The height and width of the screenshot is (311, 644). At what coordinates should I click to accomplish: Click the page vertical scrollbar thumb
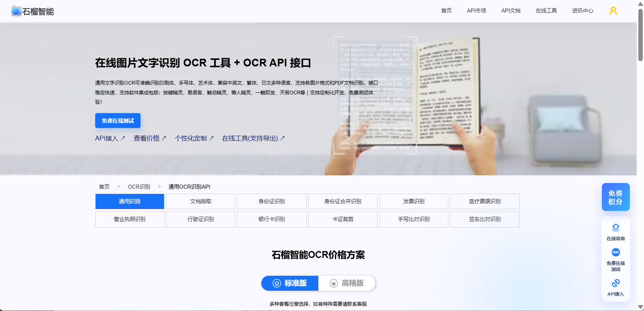[x=640, y=34]
